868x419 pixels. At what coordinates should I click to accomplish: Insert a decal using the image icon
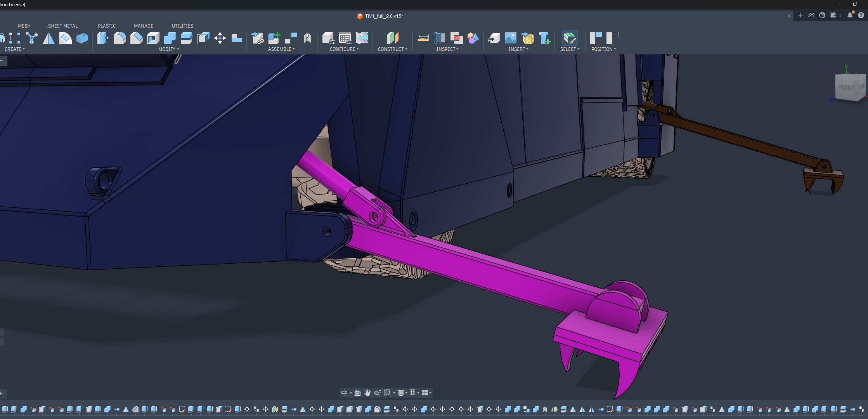point(511,38)
